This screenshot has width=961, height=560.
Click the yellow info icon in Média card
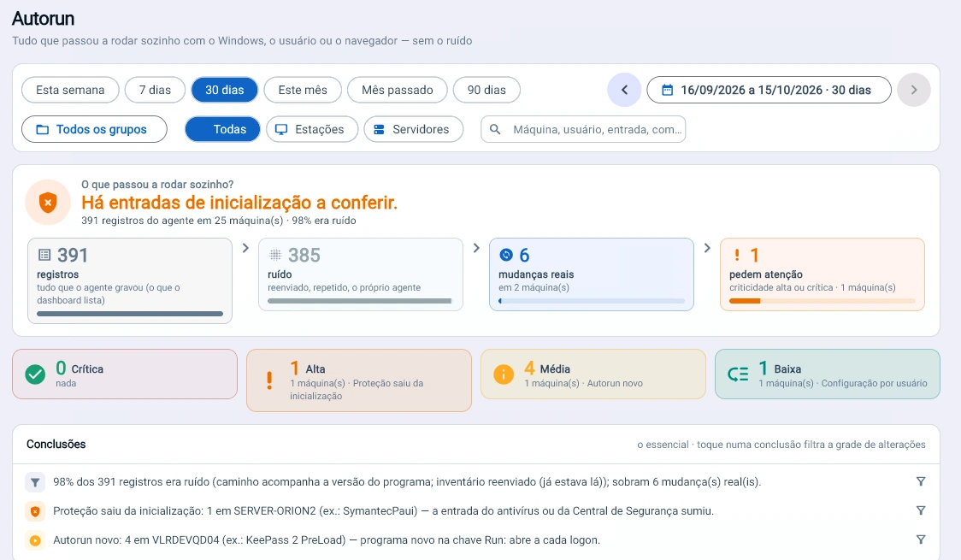pos(504,374)
